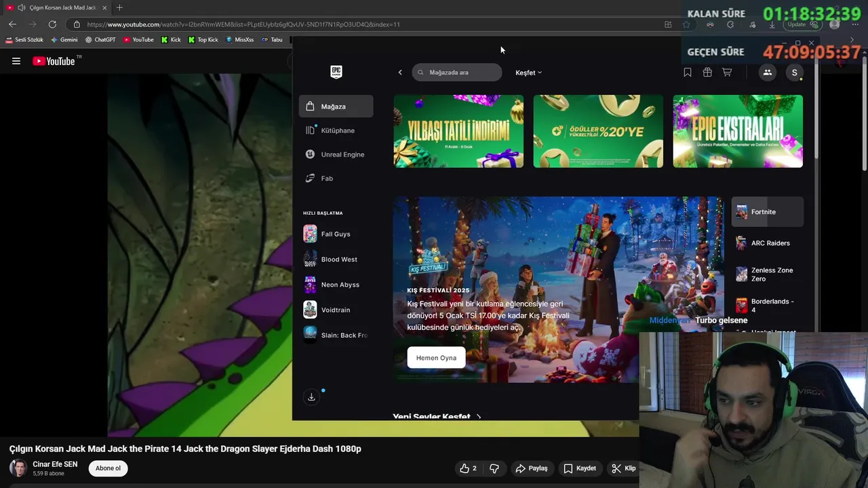Open a new browser tab
Screen dimensions: 868x488
[x=119, y=7]
